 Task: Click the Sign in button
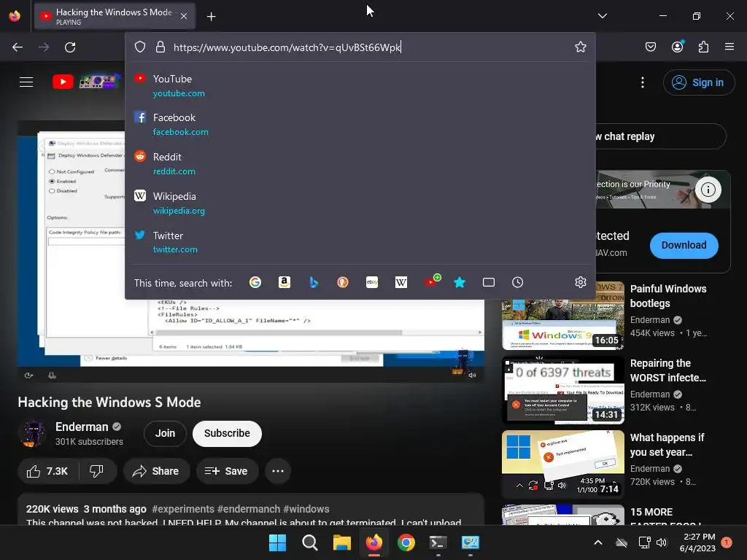point(698,82)
